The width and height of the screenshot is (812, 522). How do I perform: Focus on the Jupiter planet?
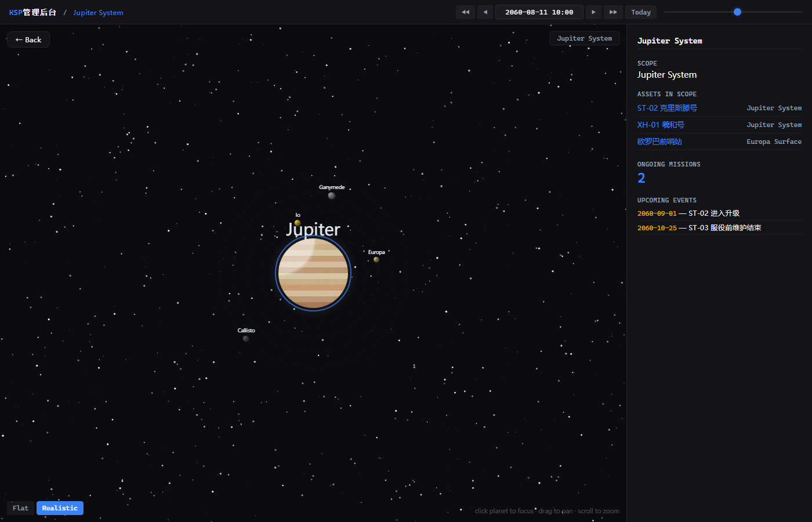click(x=313, y=273)
